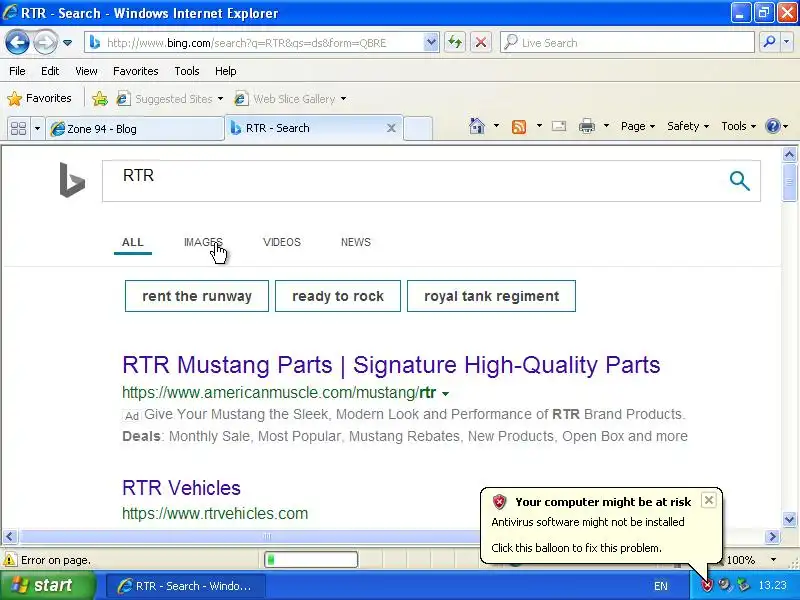Expand the Print options dropdown
The width and height of the screenshot is (800, 600).
pos(606,126)
